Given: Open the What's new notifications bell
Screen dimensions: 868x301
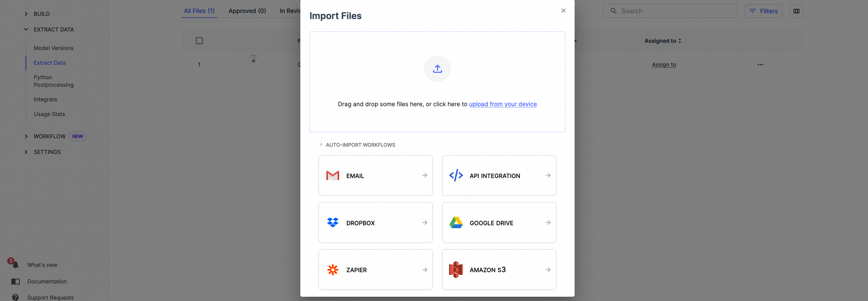Looking at the screenshot, I should (x=15, y=265).
